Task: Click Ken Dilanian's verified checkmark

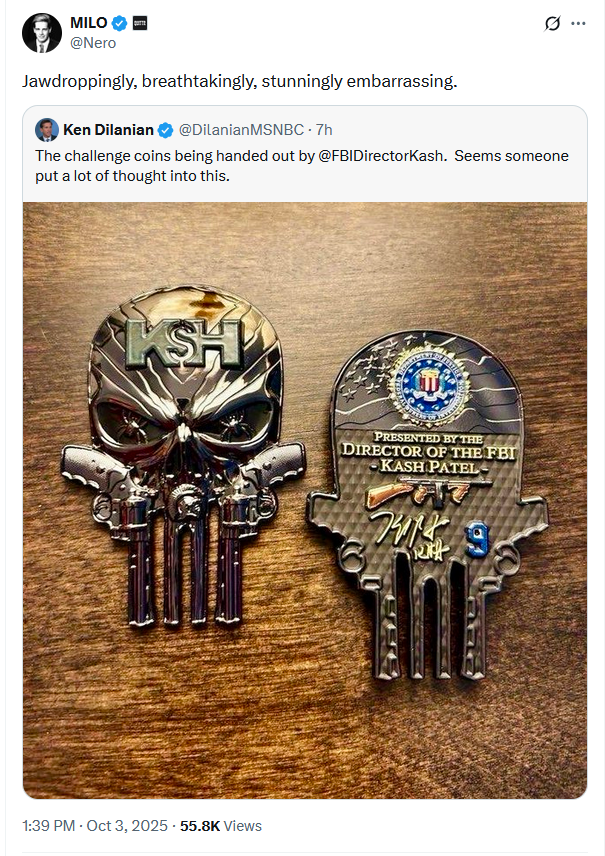Action: click(165, 130)
